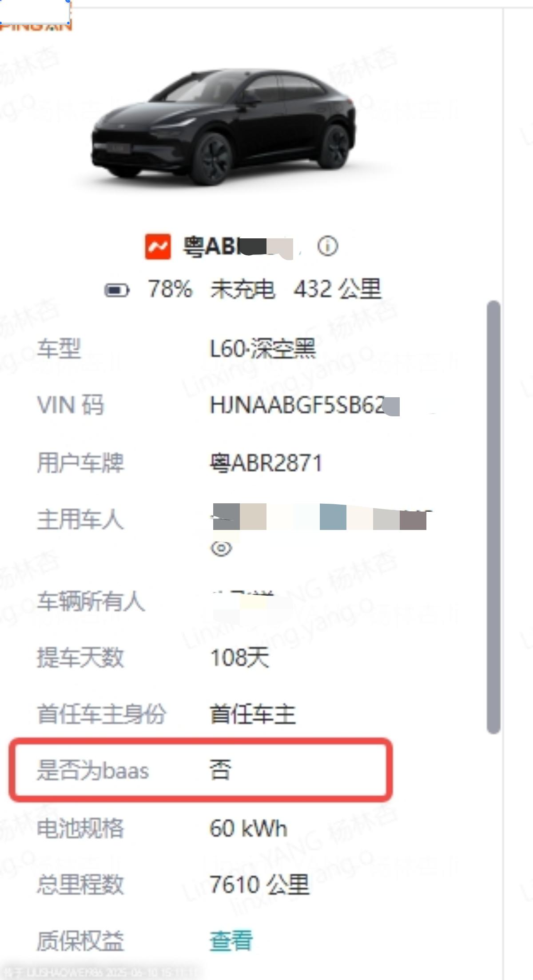This screenshot has width=533, height=980.
Task: Click the 是否为baas value 否
Action: [220, 770]
